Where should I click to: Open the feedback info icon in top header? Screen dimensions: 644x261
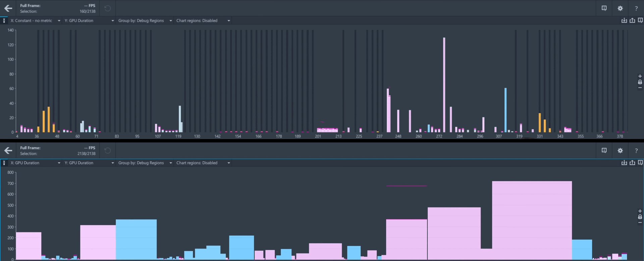(604, 8)
